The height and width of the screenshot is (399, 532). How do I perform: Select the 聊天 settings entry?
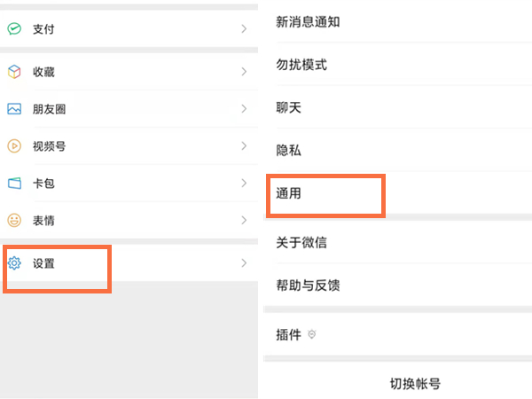289,108
